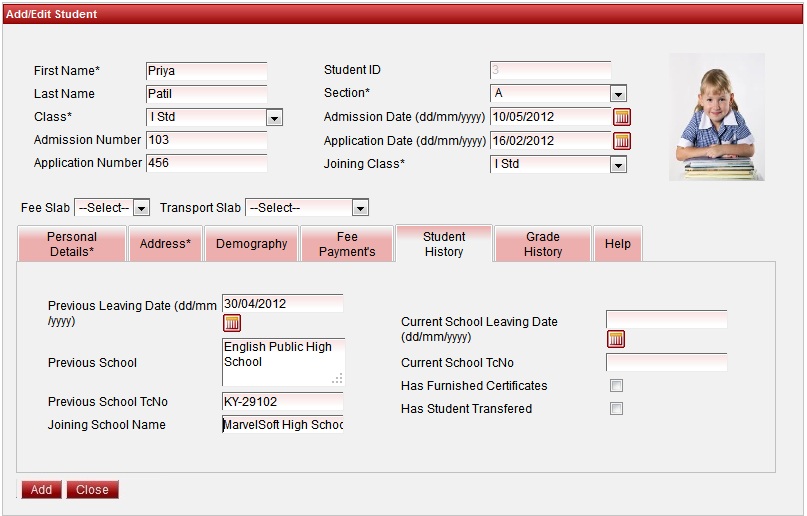Image resolution: width=807 pixels, height=516 pixels.
Task: Switch to the Personal Details tab
Action: (72, 244)
